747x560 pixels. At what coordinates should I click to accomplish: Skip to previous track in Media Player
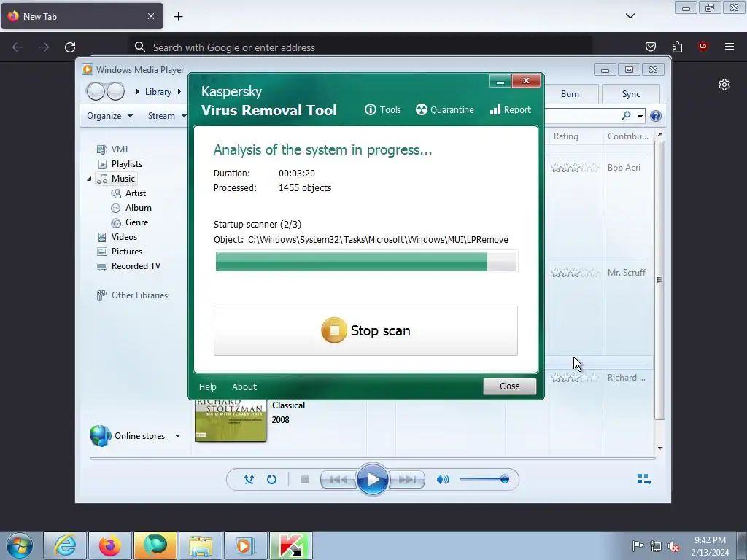pyautogui.click(x=338, y=479)
